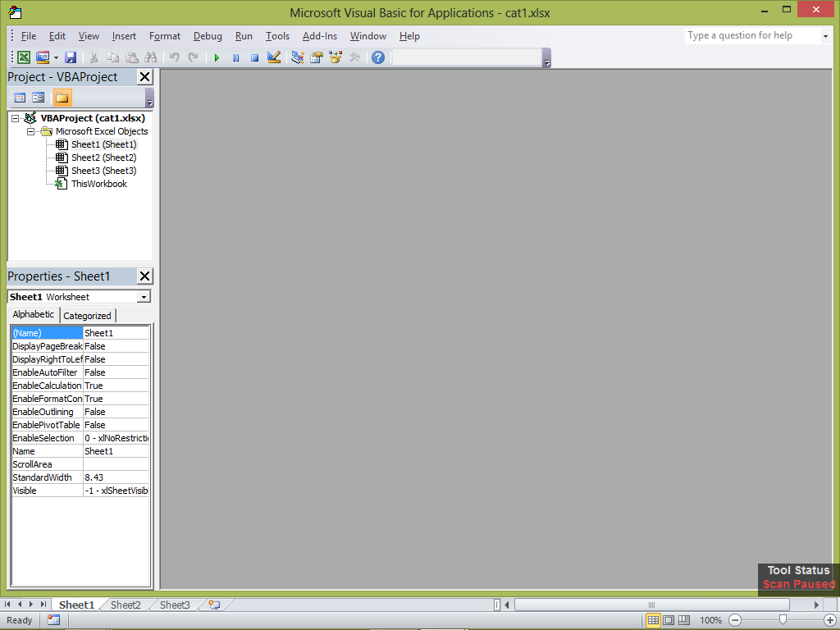Click the StandardWidth 8.43 value
The height and width of the screenshot is (630, 840).
(x=116, y=477)
